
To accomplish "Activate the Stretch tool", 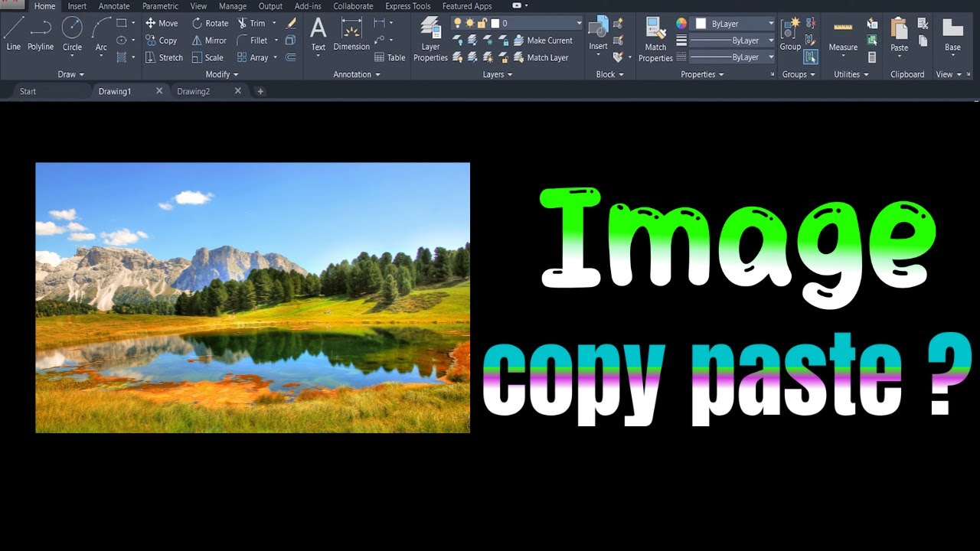I will coord(164,57).
